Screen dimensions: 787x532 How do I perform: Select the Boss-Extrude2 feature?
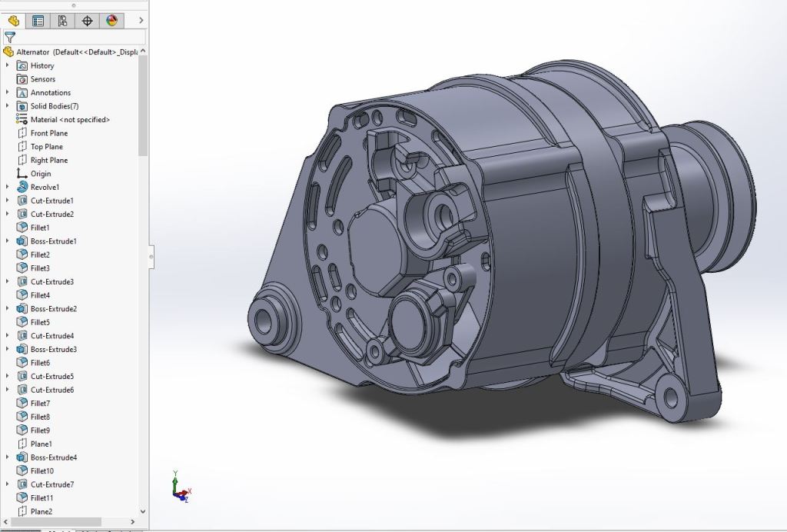[53, 309]
